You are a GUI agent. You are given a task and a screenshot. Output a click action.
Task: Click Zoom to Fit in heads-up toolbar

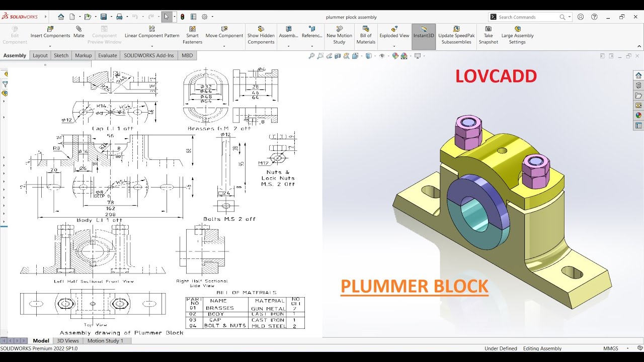(x=311, y=56)
